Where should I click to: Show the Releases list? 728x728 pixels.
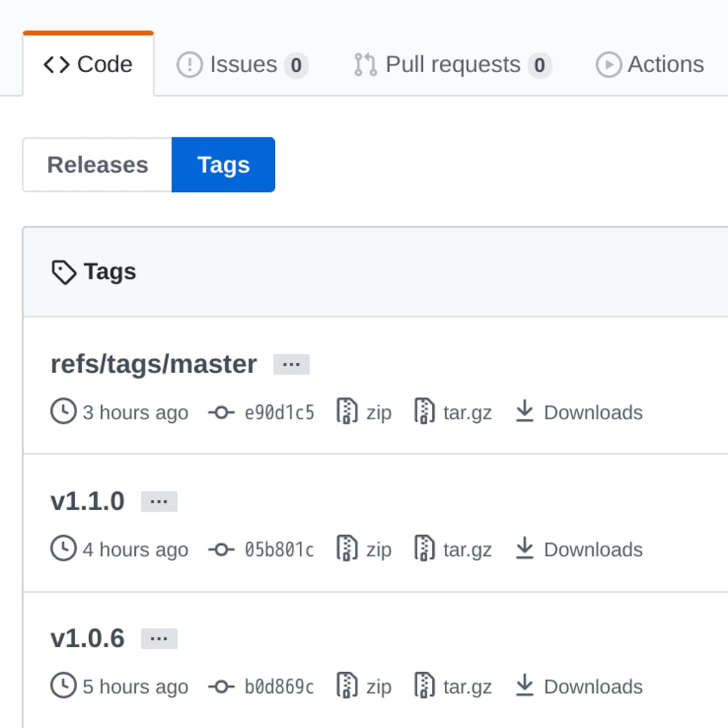pyautogui.click(x=97, y=165)
